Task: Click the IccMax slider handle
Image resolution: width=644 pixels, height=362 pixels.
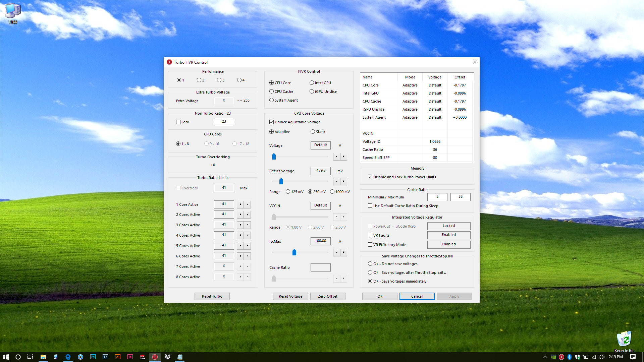Action: (x=294, y=252)
